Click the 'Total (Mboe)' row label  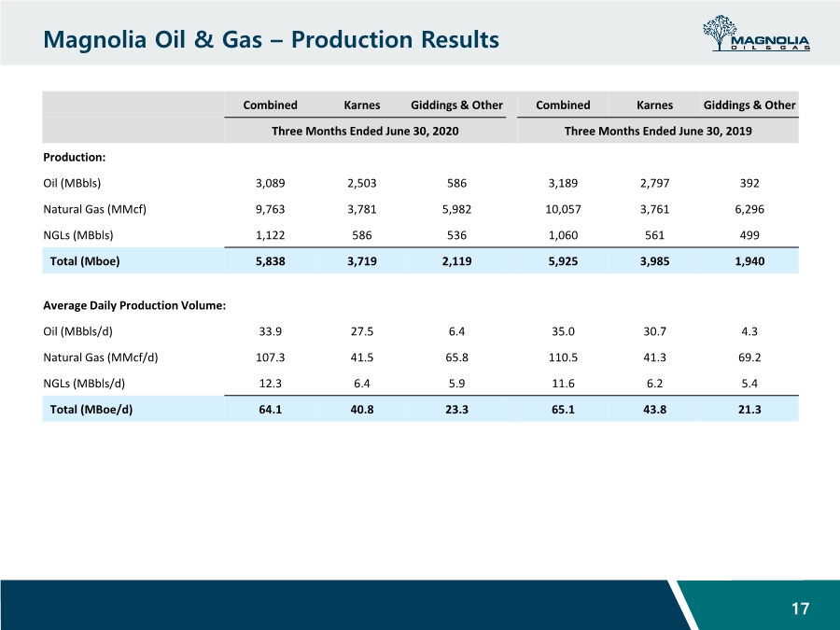coord(85,261)
